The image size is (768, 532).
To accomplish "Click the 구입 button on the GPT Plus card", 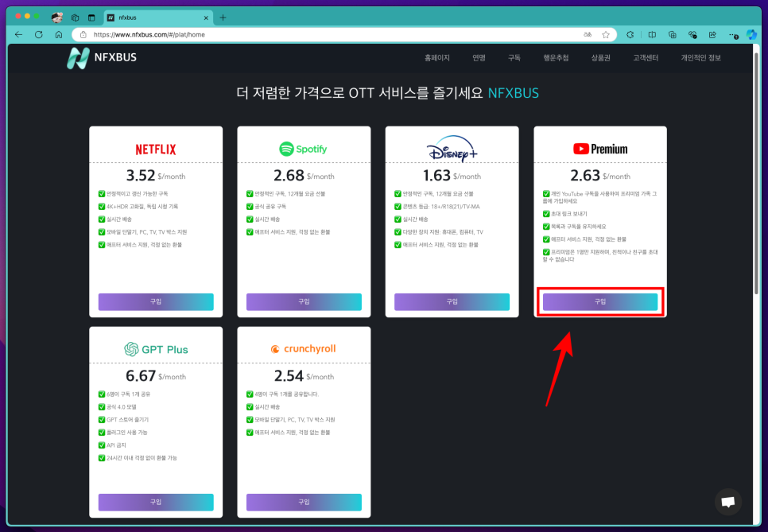I will [156, 502].
